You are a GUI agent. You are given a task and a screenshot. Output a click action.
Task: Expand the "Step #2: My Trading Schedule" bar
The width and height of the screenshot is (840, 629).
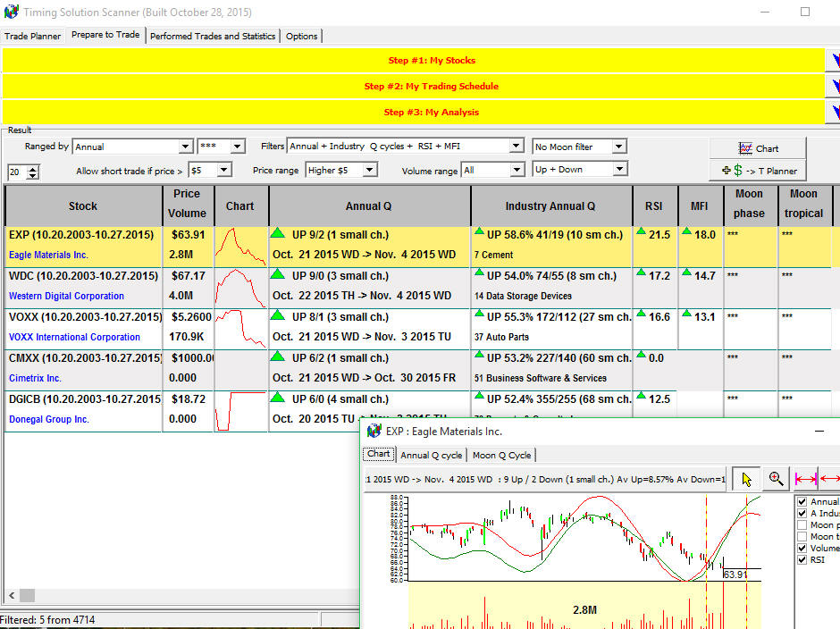click(414, 86)
